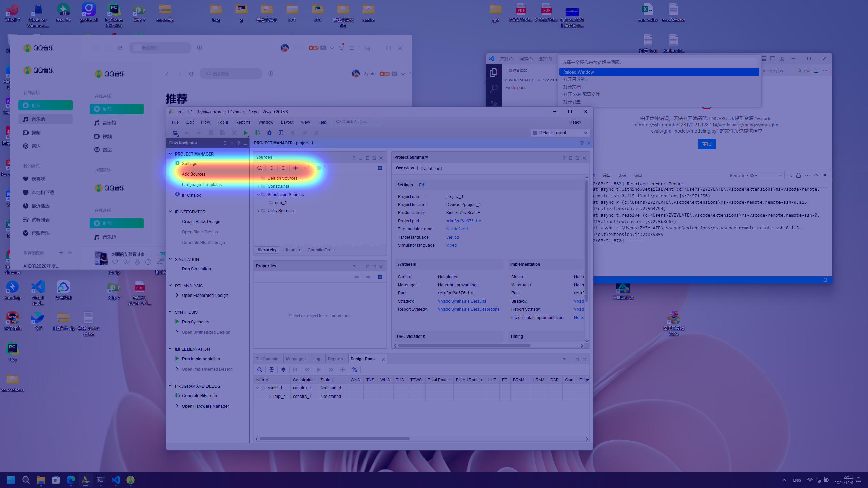Collapse the SYNTHESIS section
This screenshot has height=488, width=868.
pyautogui.click(x=170, y=312)
